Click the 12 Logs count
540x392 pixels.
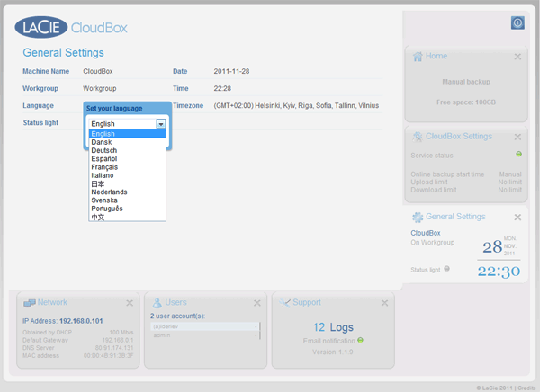click(x=333, y=327)
